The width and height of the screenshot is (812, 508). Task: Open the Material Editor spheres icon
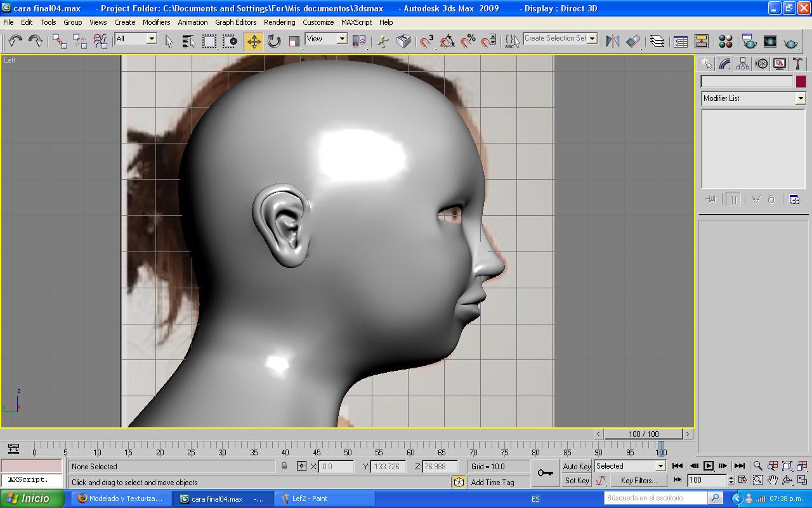(x=726, y=42)
